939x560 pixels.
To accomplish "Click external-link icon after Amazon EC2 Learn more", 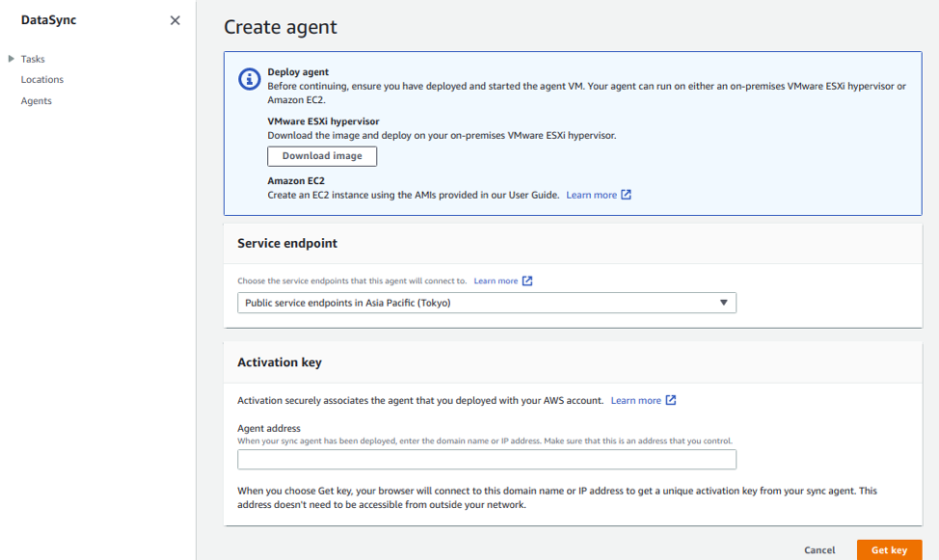I will (x=626, y=195).
